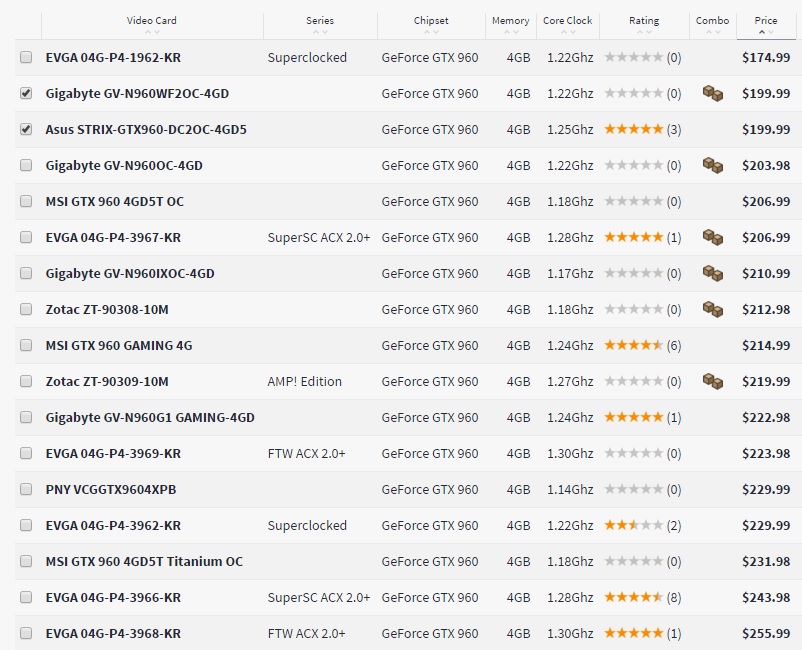Click star rating of EVGA 04G-P4-3966-KR
The width and height of the screenshot is (802, 650).
[x=634, y=597]
